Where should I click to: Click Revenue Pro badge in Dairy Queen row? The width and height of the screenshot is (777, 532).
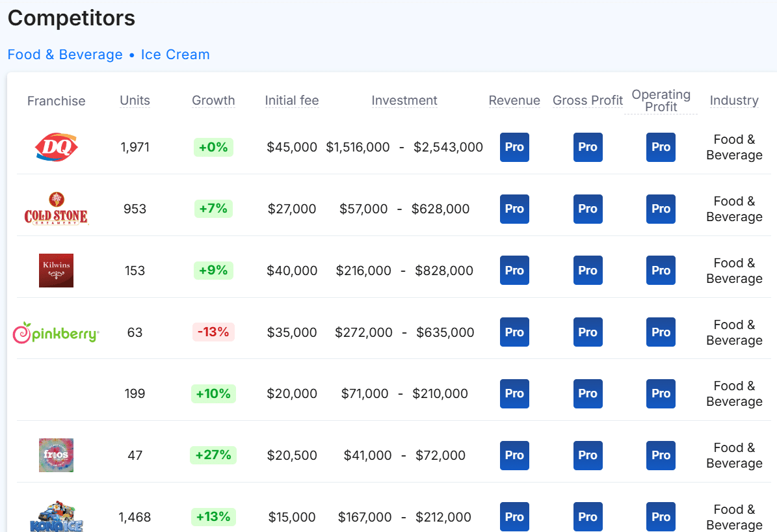[x=514, y=147]
